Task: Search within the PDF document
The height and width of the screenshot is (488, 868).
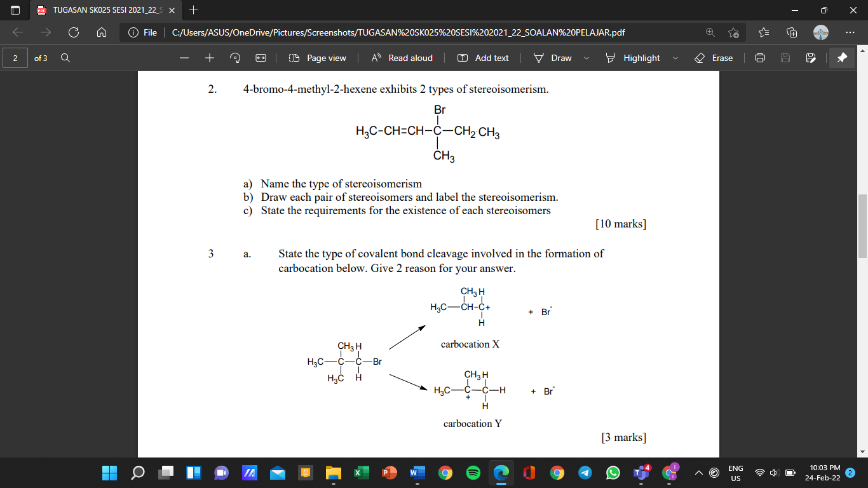Action: point(65,58)
